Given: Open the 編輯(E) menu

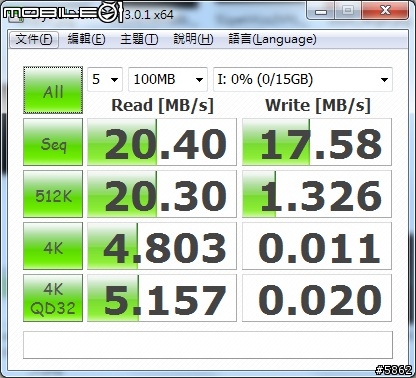Looking at the screenshot, I should coord(86,40).
